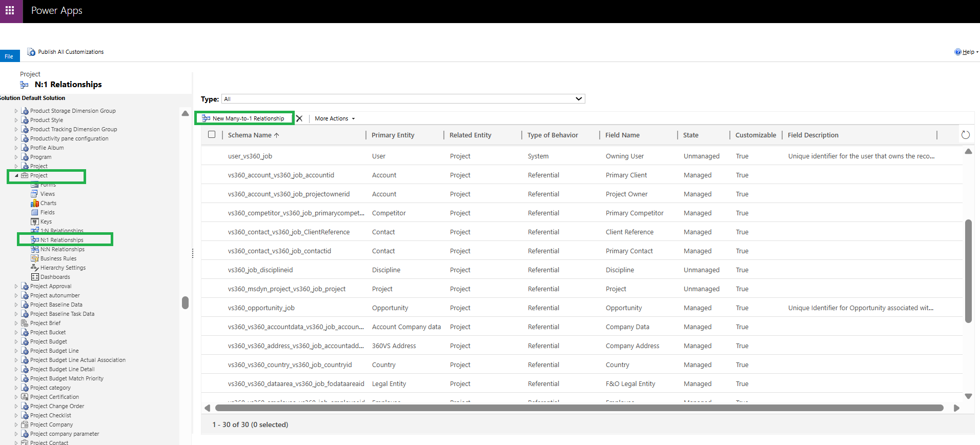Select N:1 Relationships in the tree
The image size is (980, 445).
62,240
